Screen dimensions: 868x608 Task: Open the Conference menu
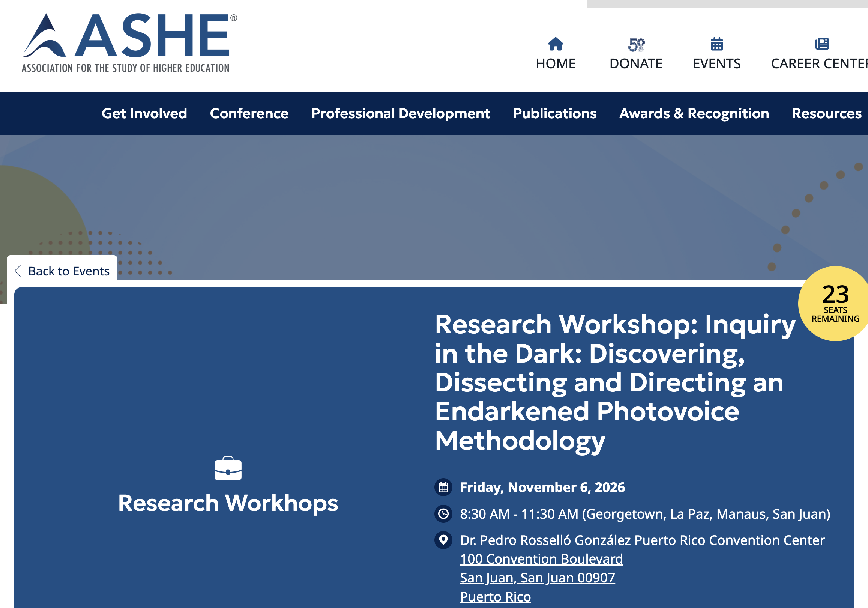[249, 113]
